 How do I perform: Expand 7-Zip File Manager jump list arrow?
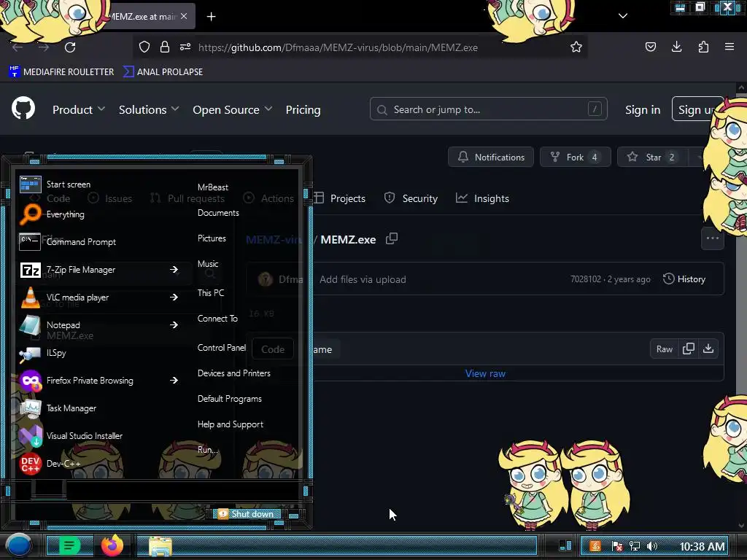(x=174, y=270)
